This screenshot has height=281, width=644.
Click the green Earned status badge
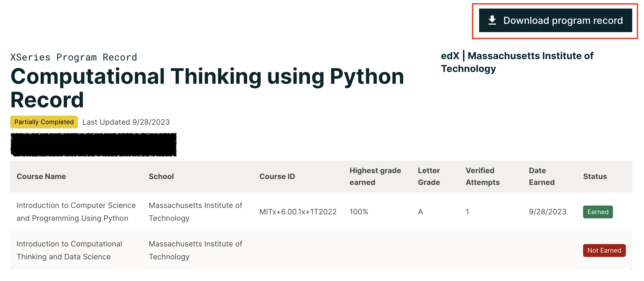point(598,212)
